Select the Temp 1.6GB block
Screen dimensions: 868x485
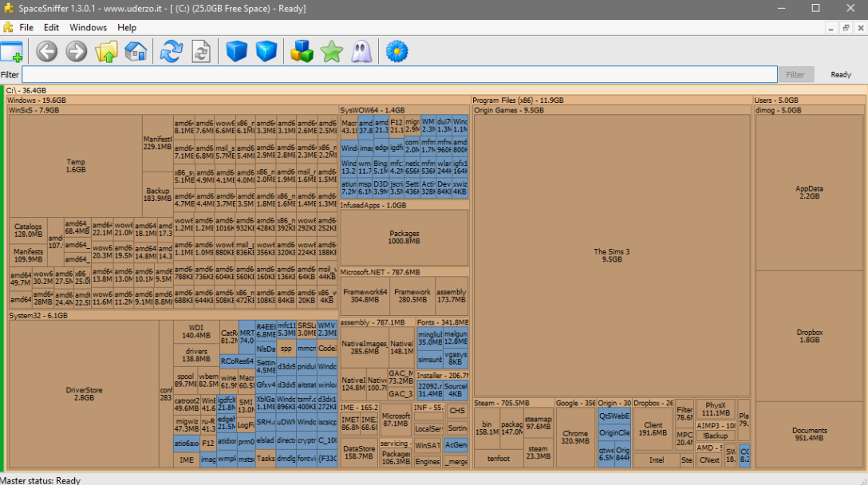76,166
